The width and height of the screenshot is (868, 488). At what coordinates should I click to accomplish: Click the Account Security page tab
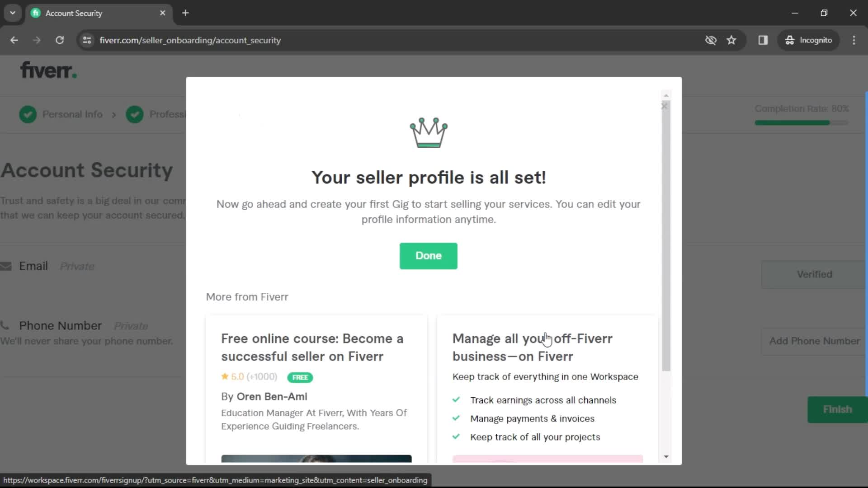point(99,13)
